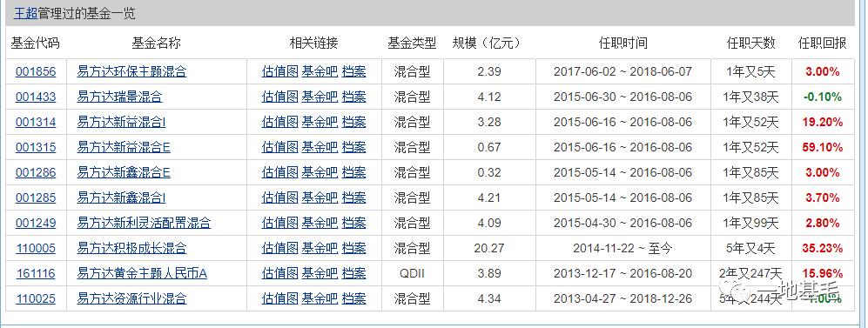Viewport: 868px width, 328px height.
Task: Open 基金吧 for 易方达积极成长混合
Action: coord(320,248)
